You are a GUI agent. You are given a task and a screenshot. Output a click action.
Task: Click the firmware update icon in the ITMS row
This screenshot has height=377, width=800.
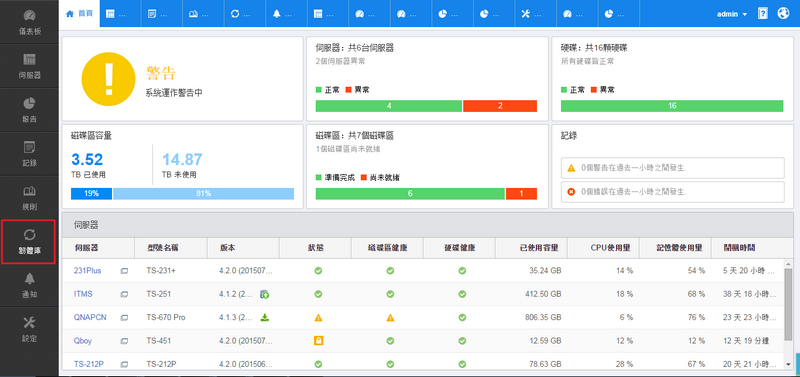tap(264, 294)
